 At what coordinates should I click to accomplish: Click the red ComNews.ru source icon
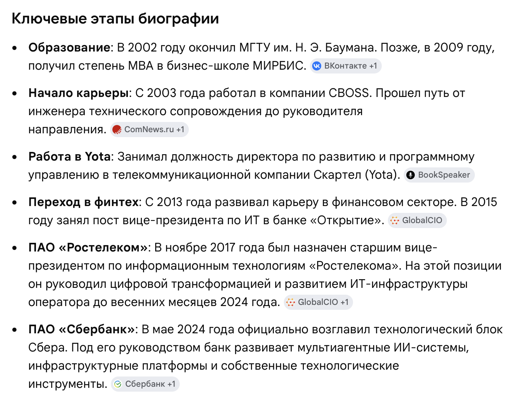[x=117, y=130]
